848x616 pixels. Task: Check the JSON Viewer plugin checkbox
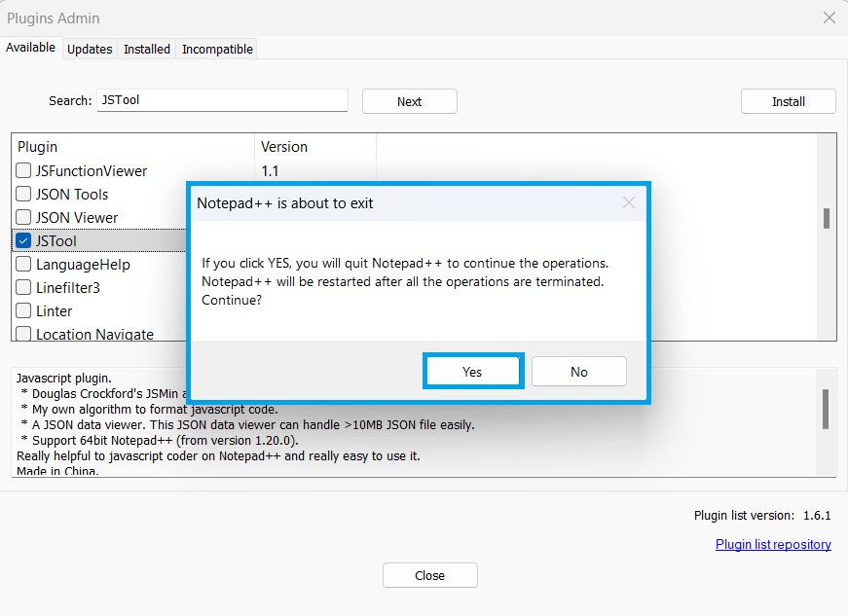(22, 217)
